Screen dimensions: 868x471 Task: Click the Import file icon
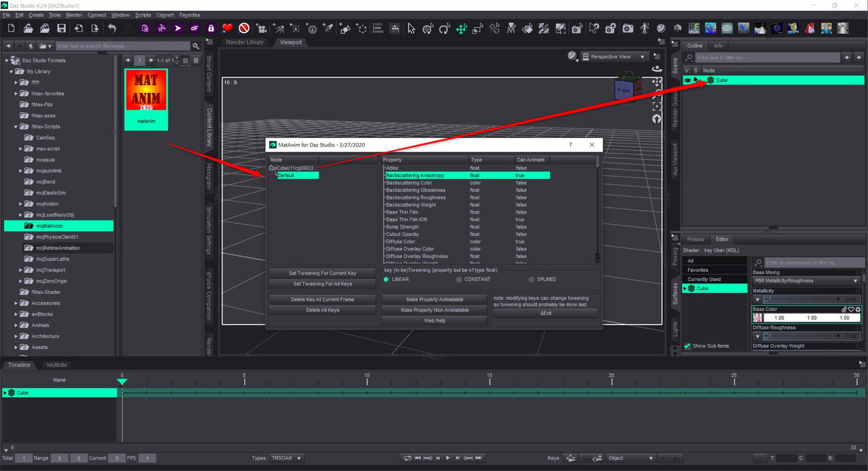[79, 29]
